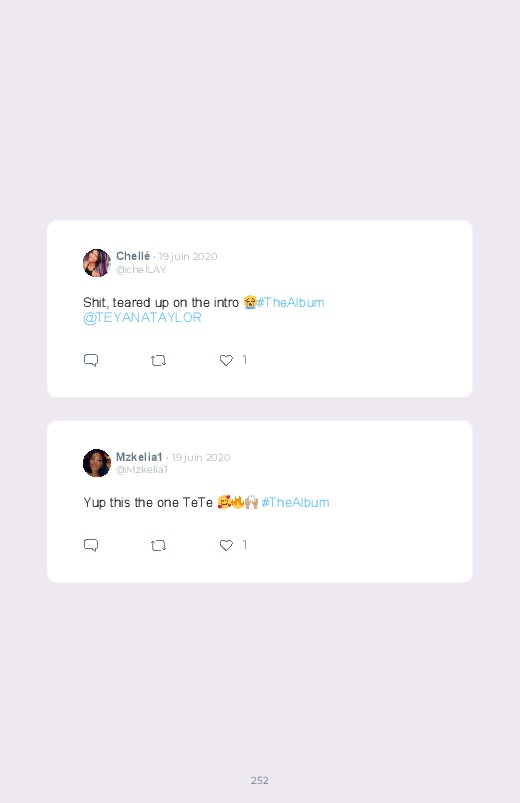Image resolution: width=520 pixels, height=803 pixels.
Task: Click the 19 juin 2020 date on Mzkelia1's tweet
Action: tap(201, 457)
